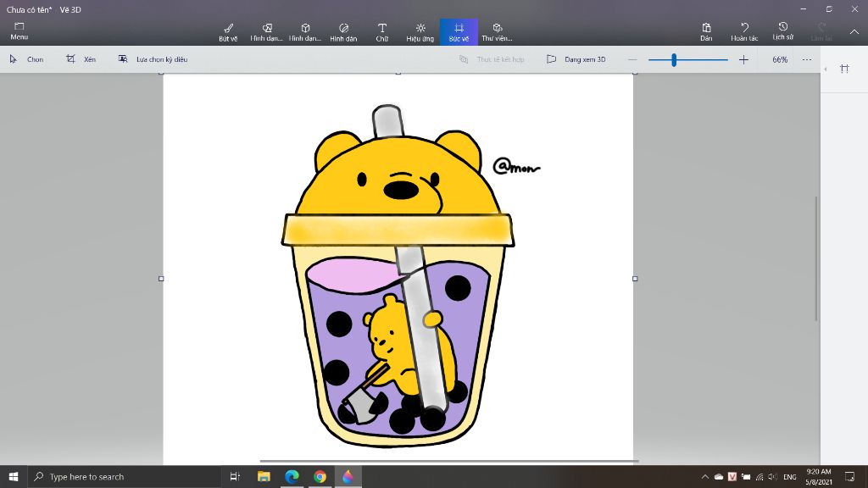868x488 pixels.
Task: Choose Lựa chọn kỳ diệu magic select
Action: tap(153, 59)
